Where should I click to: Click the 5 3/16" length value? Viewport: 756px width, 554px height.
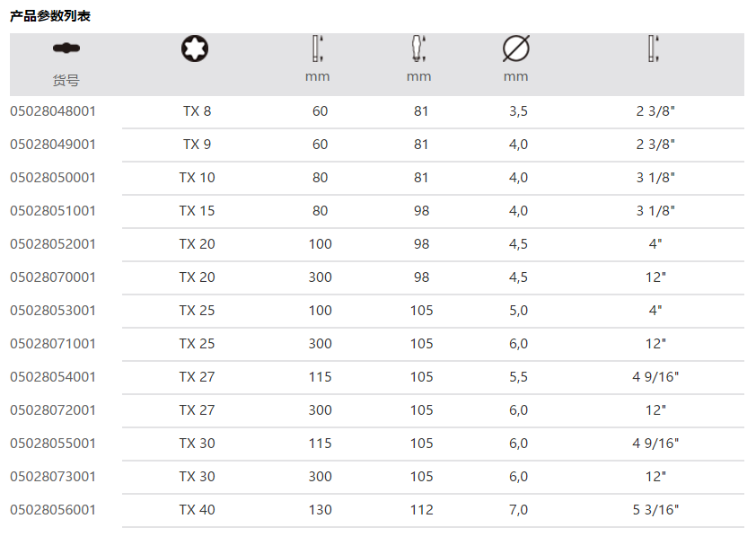(655, 510)
